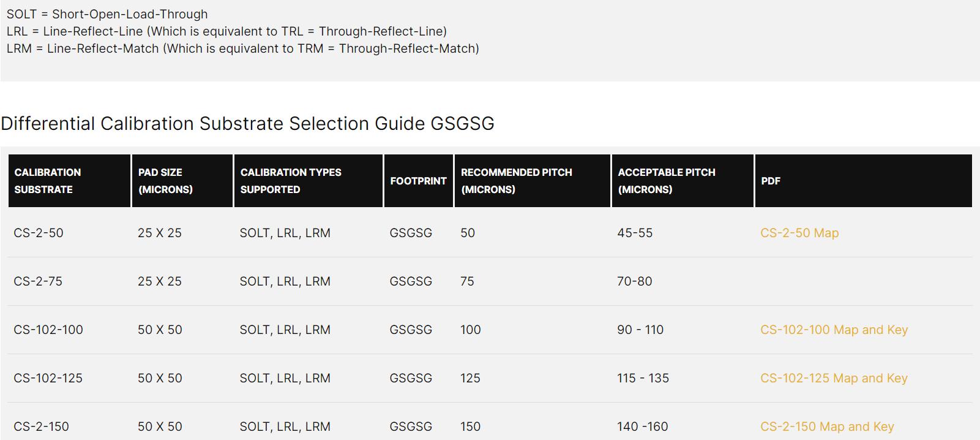Click the Pad Size (Microns) column header
The width and height of the screenshot is (980, 440).
[x=165, y=181]
